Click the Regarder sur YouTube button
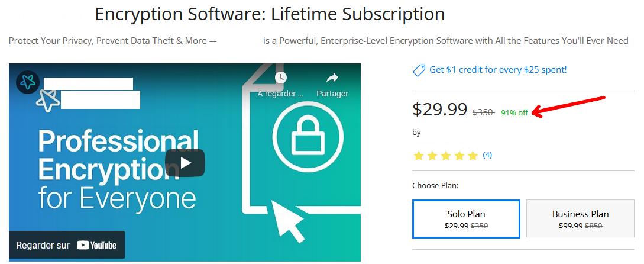The image size is (644, 264). click(x=66, y=245)
